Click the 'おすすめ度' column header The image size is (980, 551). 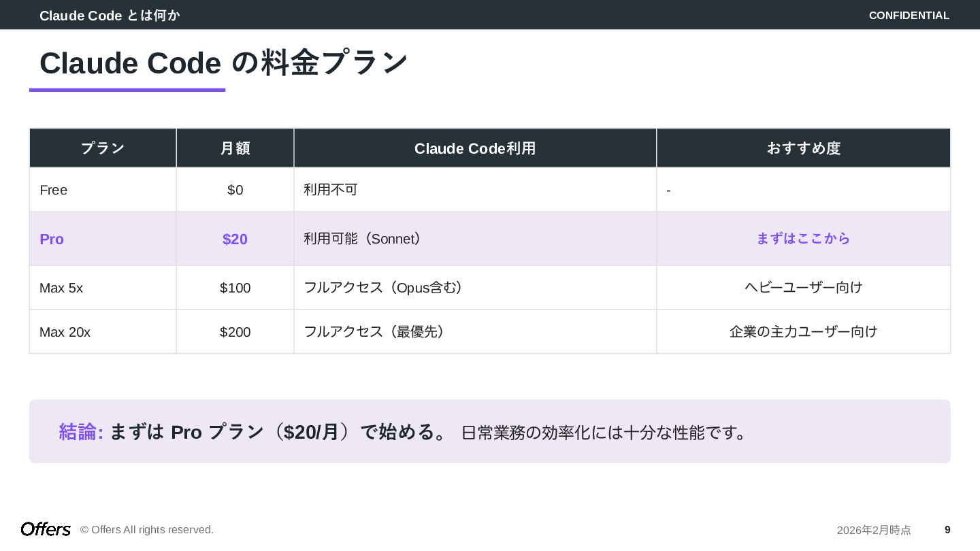tap(803, 148)
